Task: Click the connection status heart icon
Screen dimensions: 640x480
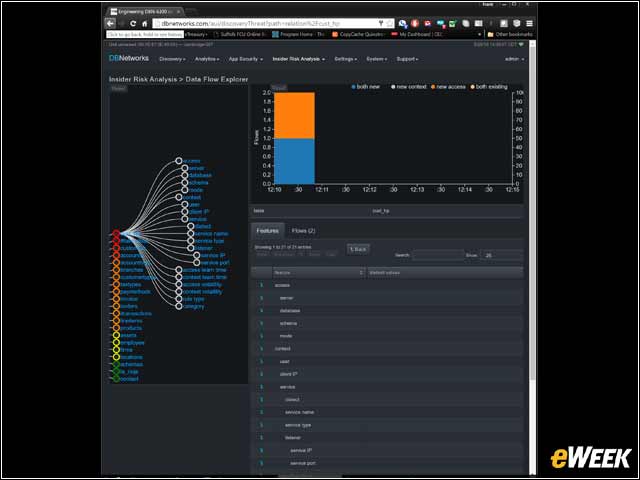Action: pos(521,44)
